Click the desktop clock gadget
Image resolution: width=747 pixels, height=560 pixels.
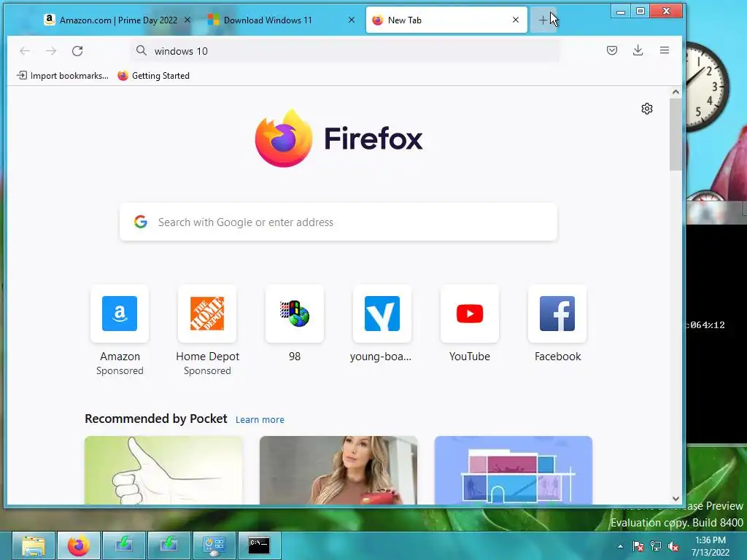click(x=706, y=86)
